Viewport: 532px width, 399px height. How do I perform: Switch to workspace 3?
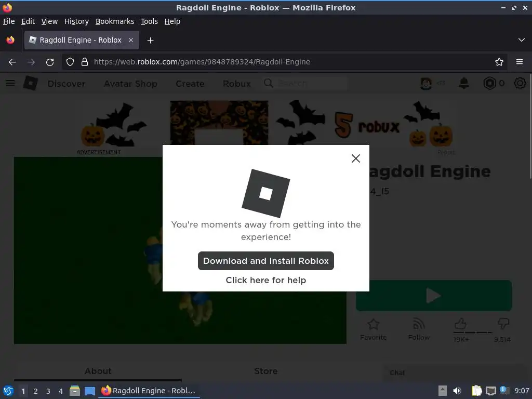click(x=48, y=391)
